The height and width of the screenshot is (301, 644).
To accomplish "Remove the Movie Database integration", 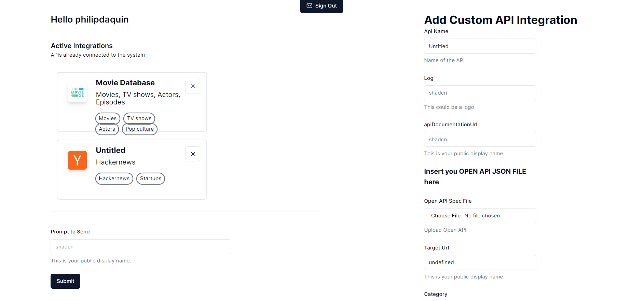I will tap(193, 86).
